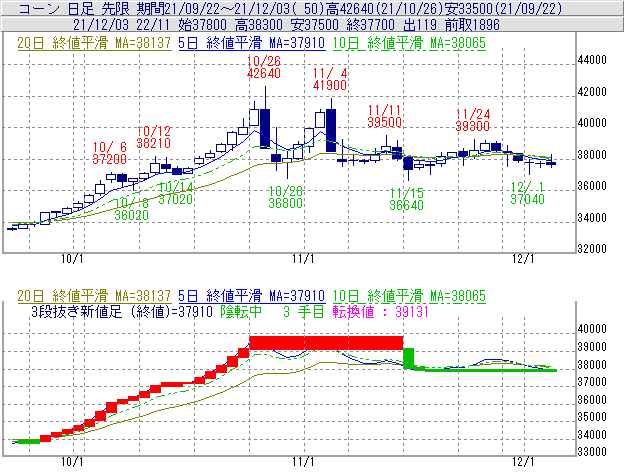Click the header title コーン 日足 先限

click(x=74, y=8)
